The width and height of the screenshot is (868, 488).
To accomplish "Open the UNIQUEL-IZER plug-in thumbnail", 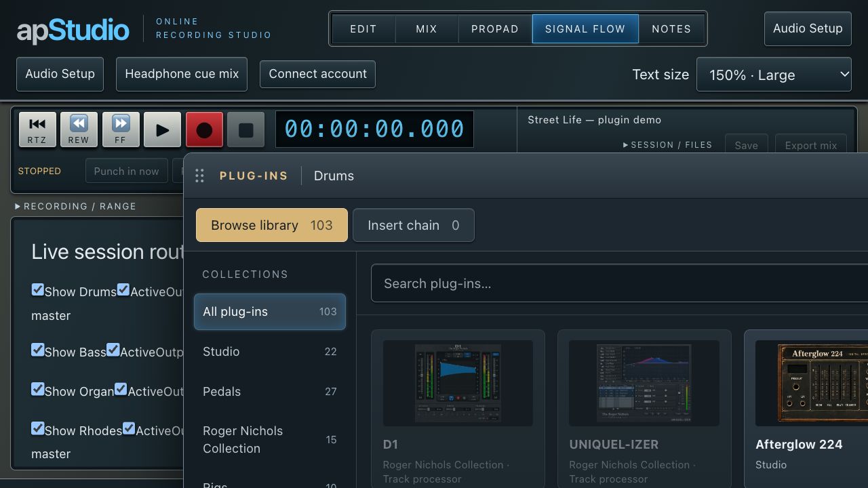I will coord(644,383).
